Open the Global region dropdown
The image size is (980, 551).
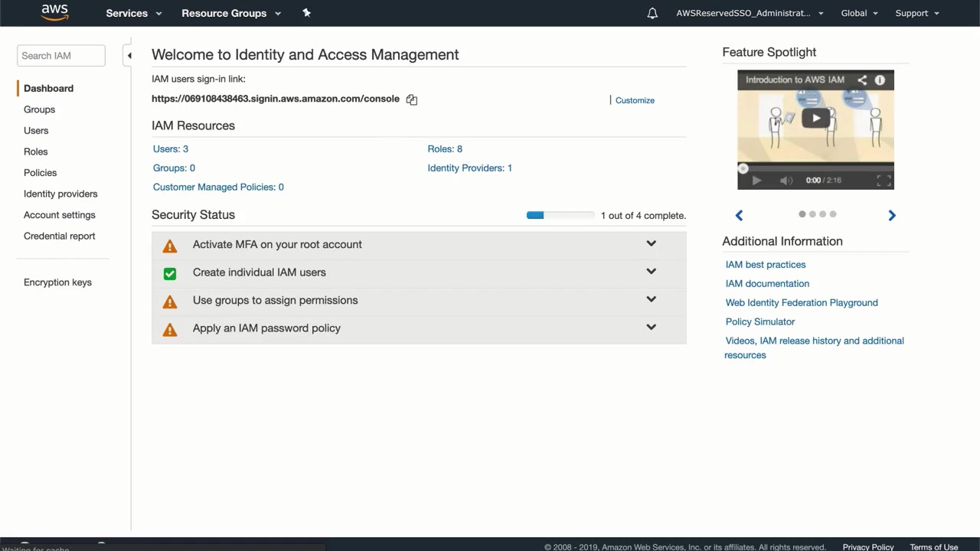(x=859, y=13)
